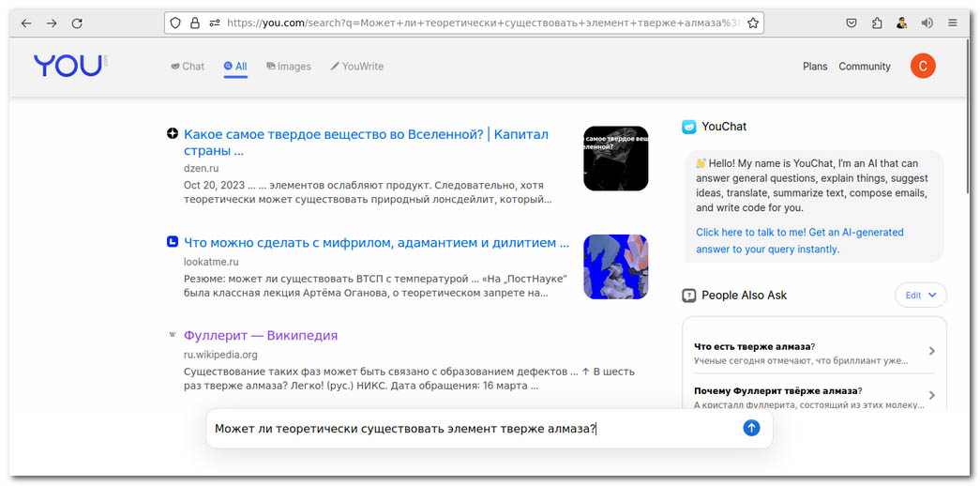Viewport: 980px width, 486px height.
Task: Open the Plans link
Action: [815, 67]
